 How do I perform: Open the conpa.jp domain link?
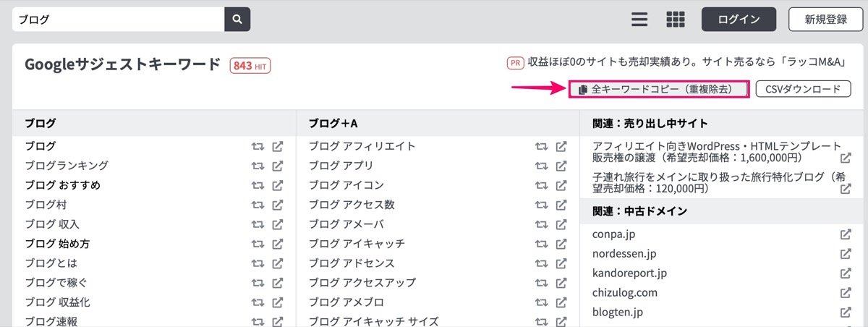(x=613, y=235)
